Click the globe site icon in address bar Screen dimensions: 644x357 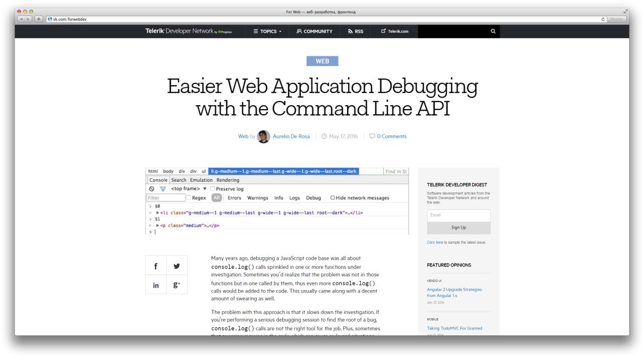pos(49,19)
